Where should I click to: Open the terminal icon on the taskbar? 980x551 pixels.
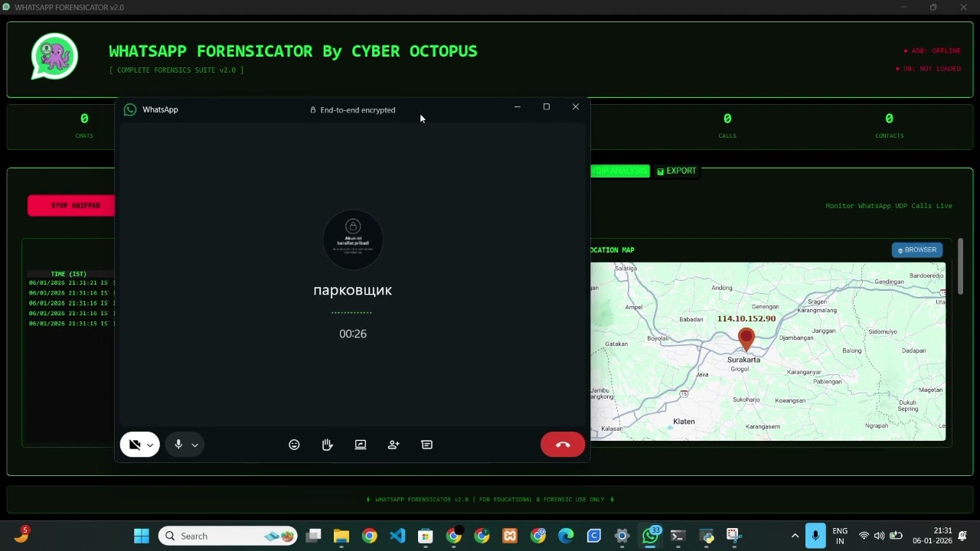point(678,536)
